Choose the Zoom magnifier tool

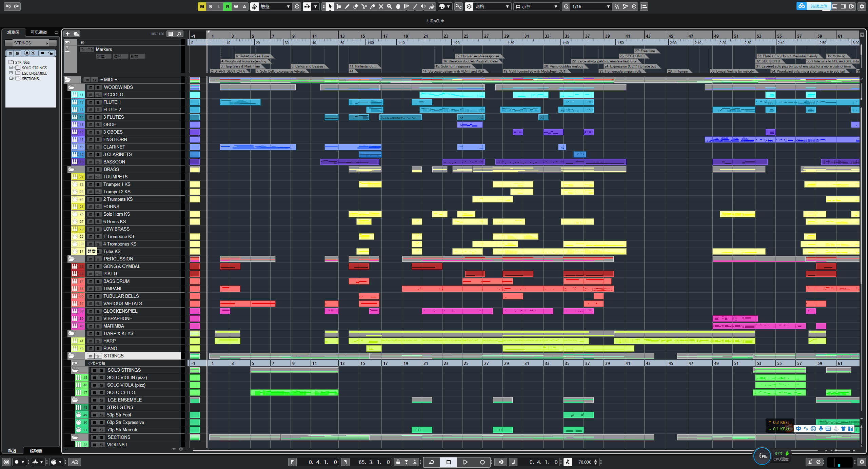pos(389,6)
